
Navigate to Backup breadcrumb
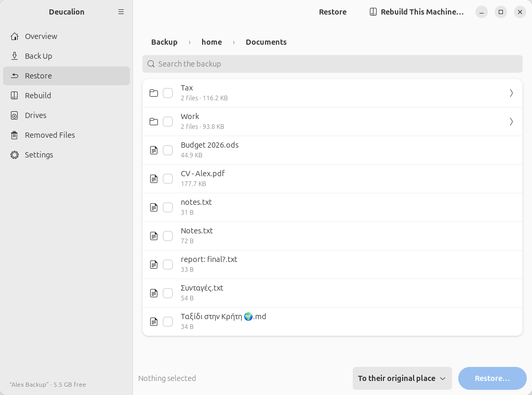coord(164,42)
